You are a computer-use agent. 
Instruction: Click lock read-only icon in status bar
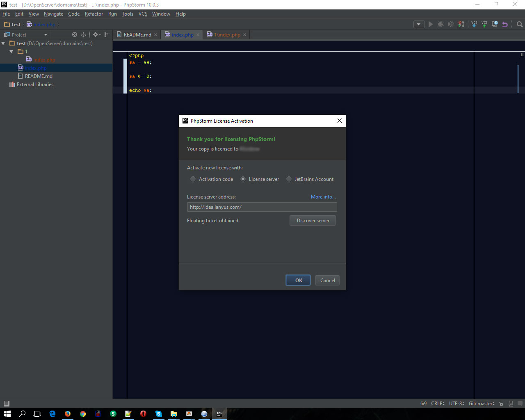(x=501, y=404)
